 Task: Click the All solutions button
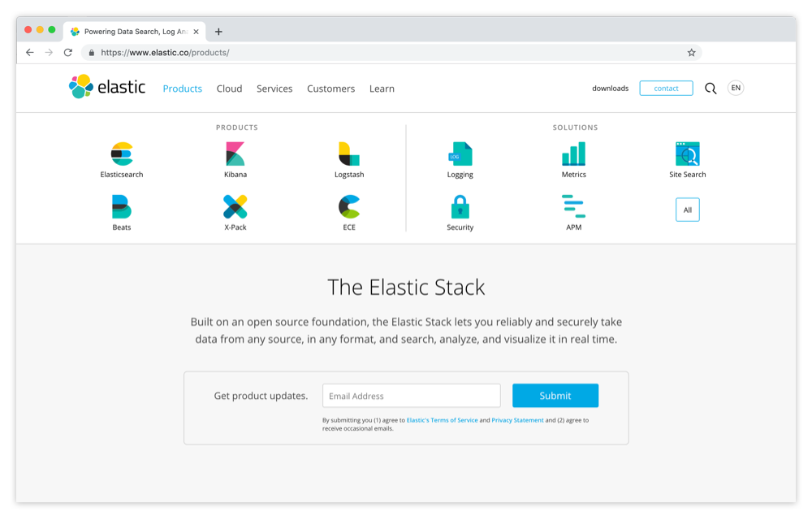[x=687, y=210]
